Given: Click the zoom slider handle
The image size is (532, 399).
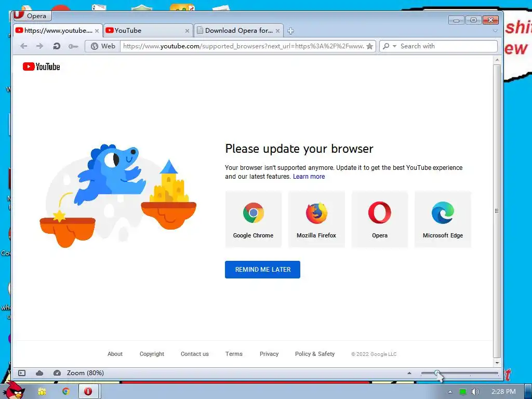Looking at the screenshot, I should point(437,373).
